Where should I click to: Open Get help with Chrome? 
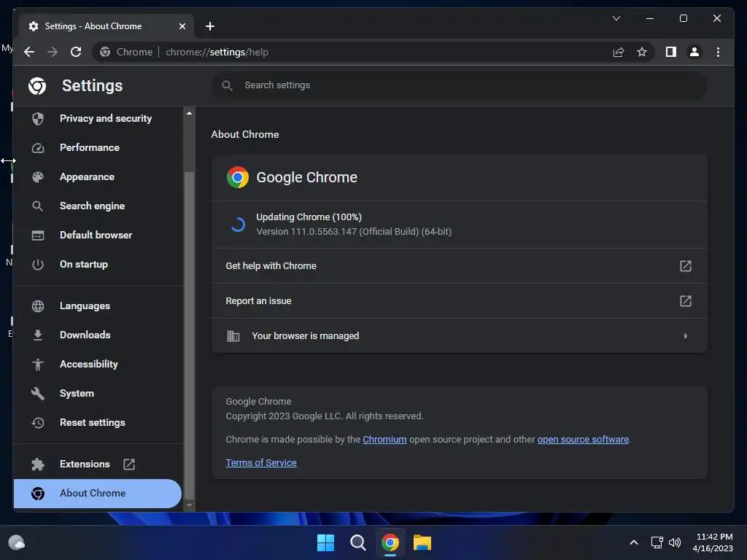click(x=460, y=266)
